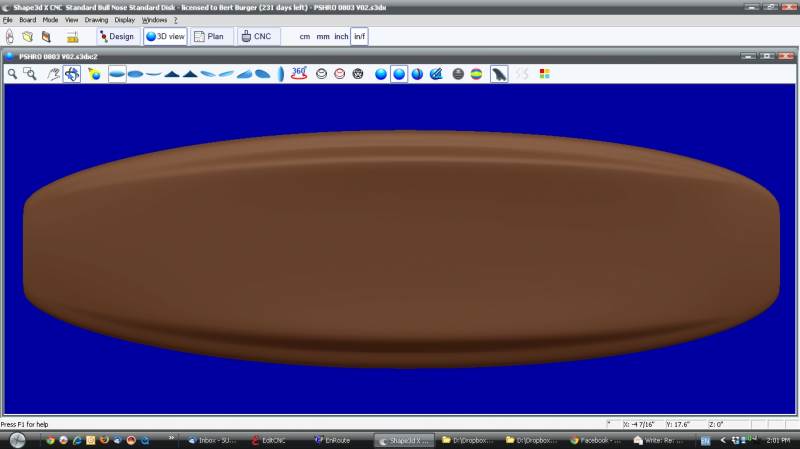Switch units to cm
800x449 pixels.
pos(304,37)
